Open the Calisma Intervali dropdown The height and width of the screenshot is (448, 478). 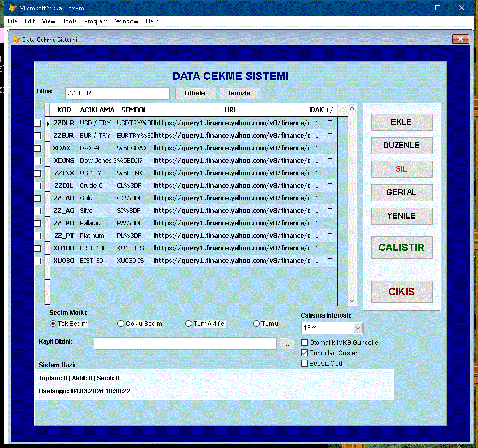click(x=358, y=328)
